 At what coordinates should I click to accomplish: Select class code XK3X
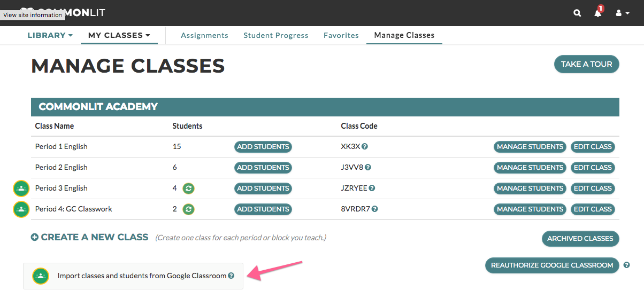(350, 146)
